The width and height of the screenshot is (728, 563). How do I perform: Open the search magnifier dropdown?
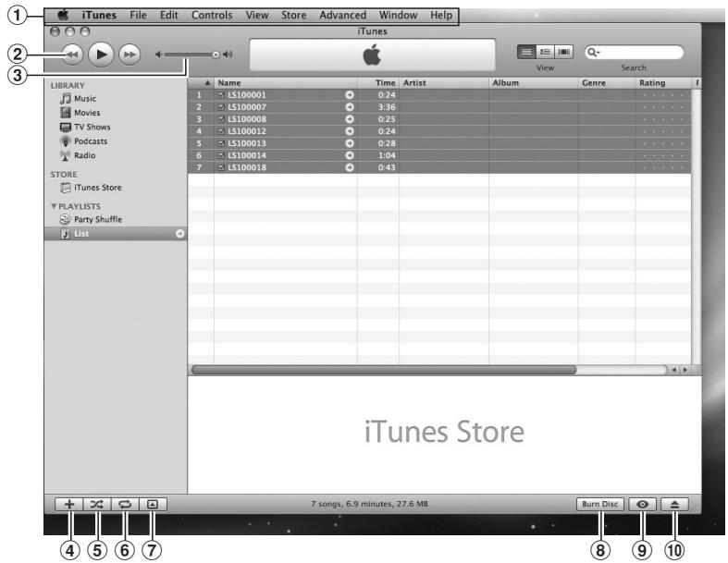point(593,53)
